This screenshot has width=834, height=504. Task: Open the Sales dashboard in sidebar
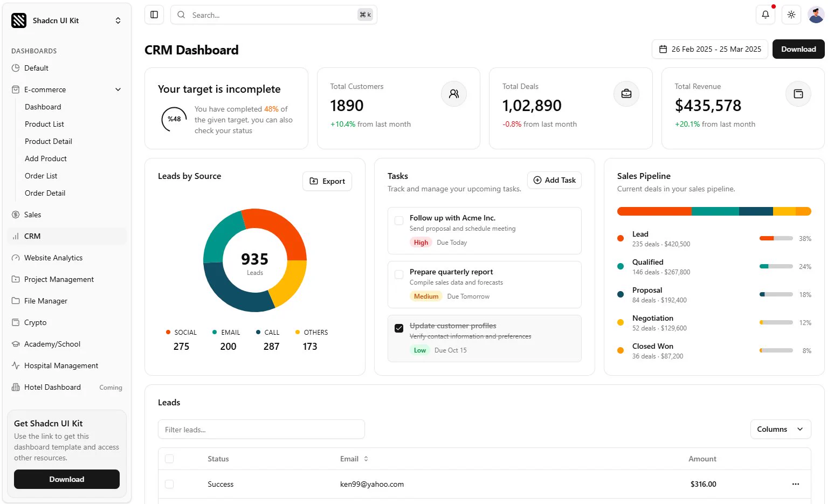67,215
